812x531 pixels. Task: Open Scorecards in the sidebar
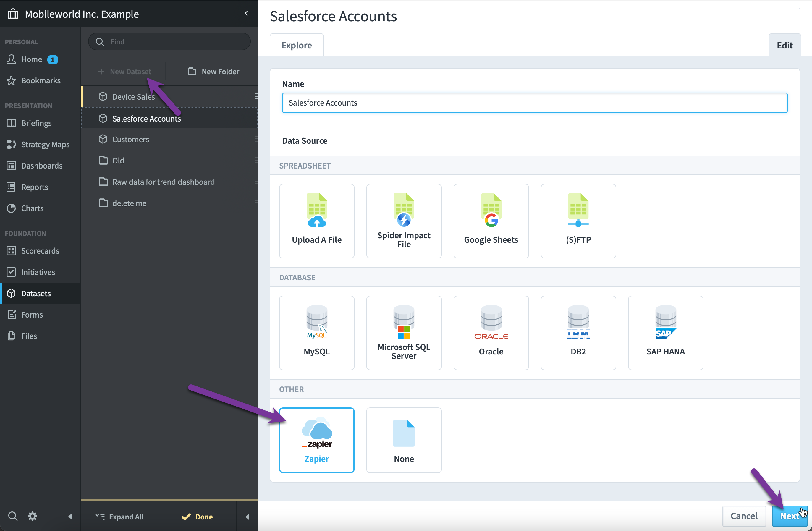point(40,251)
